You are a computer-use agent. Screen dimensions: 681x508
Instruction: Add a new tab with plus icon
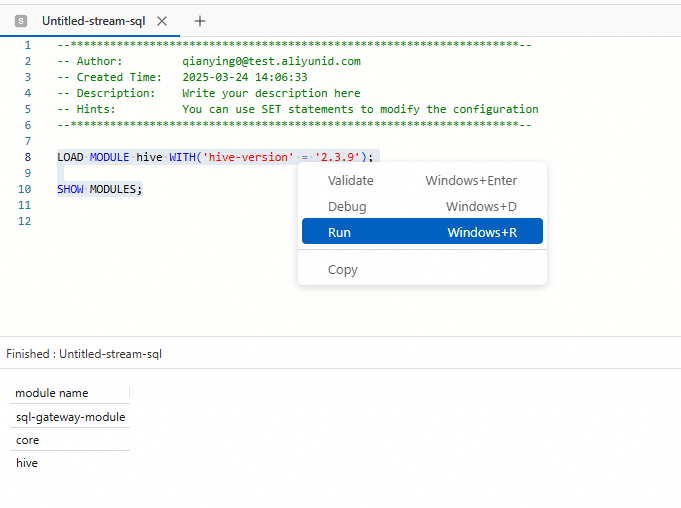click(200, 21)
